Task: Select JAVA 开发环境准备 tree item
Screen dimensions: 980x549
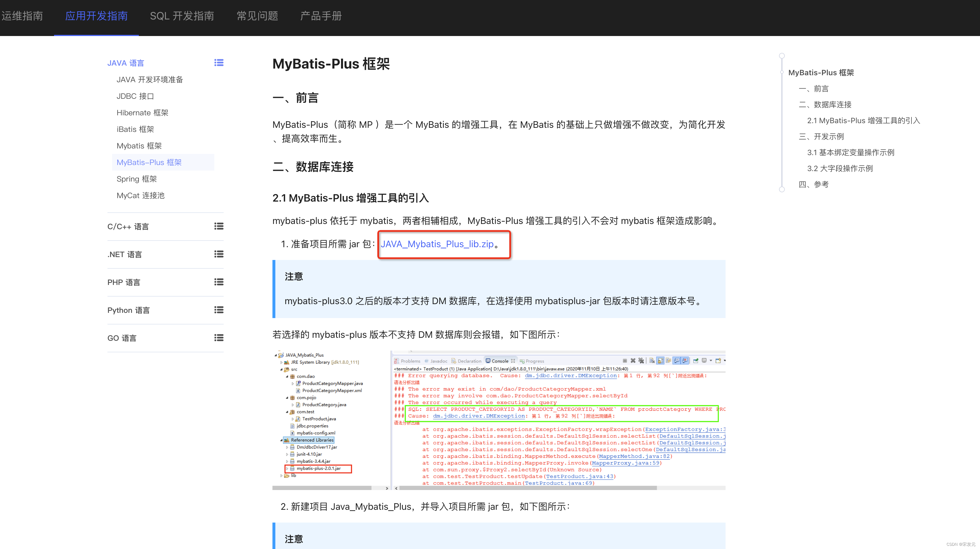Action: click(149, 79)
